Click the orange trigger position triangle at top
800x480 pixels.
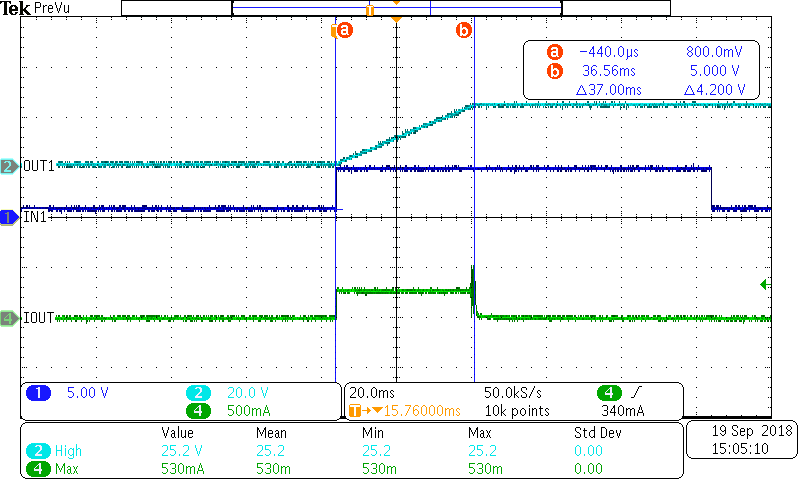point(397,19)
